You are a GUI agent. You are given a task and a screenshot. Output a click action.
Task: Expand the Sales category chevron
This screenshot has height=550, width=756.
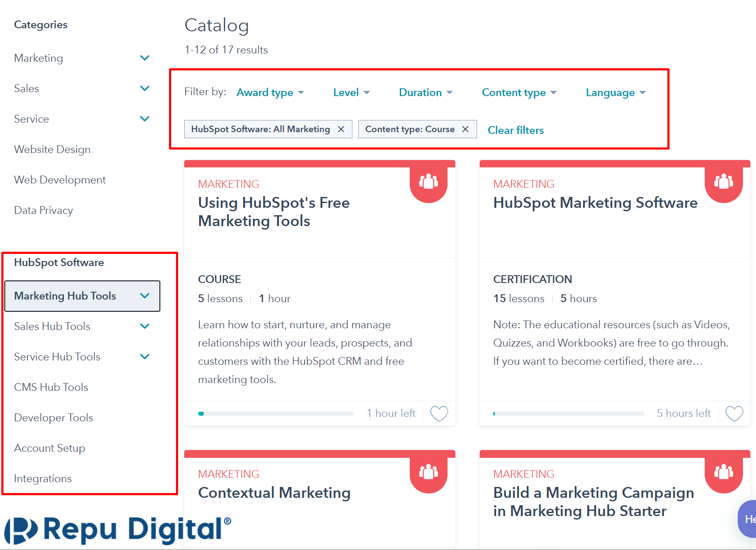point(145,88)
